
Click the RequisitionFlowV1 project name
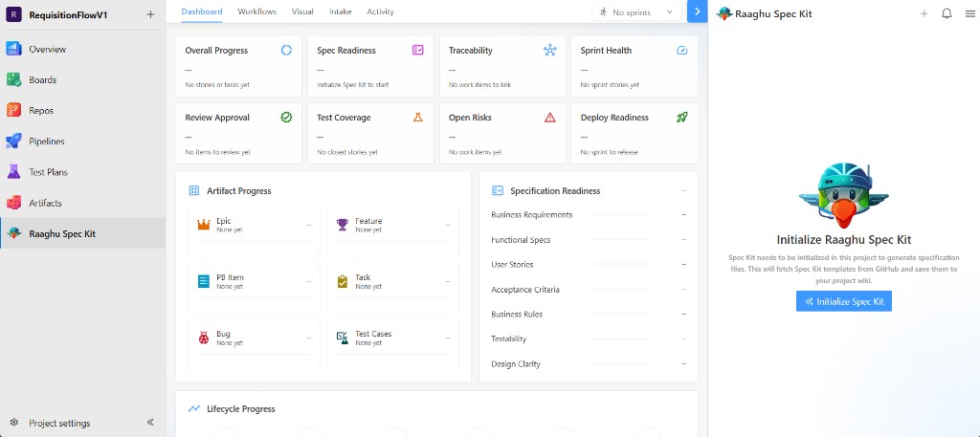pyautogui.click(x=68, y=15)
